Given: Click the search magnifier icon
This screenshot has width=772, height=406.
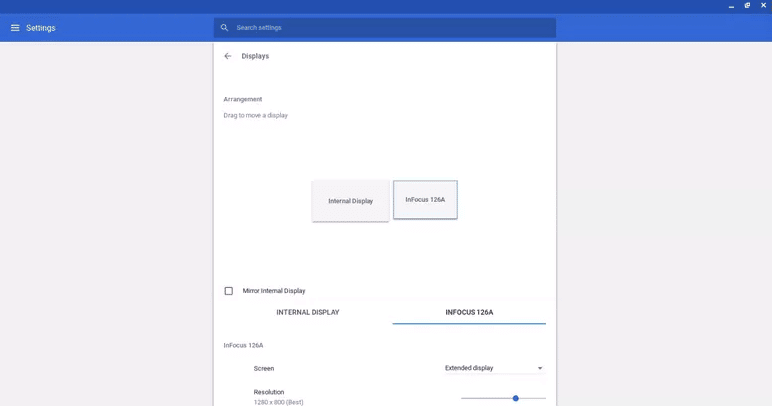Looking at the screenshot, I should (225, 28).
